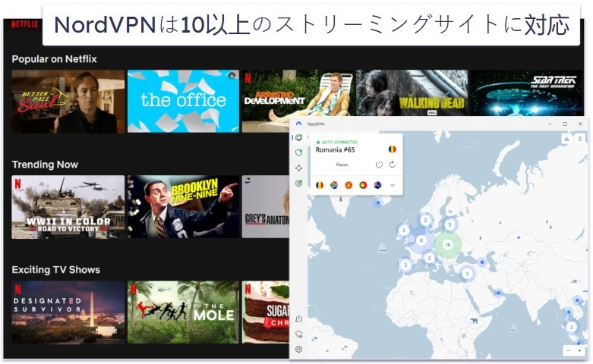Open Threat Protection shield icon in sidebar
The width and height of the screenshot is (593, 364).
(x=298, y=153)
